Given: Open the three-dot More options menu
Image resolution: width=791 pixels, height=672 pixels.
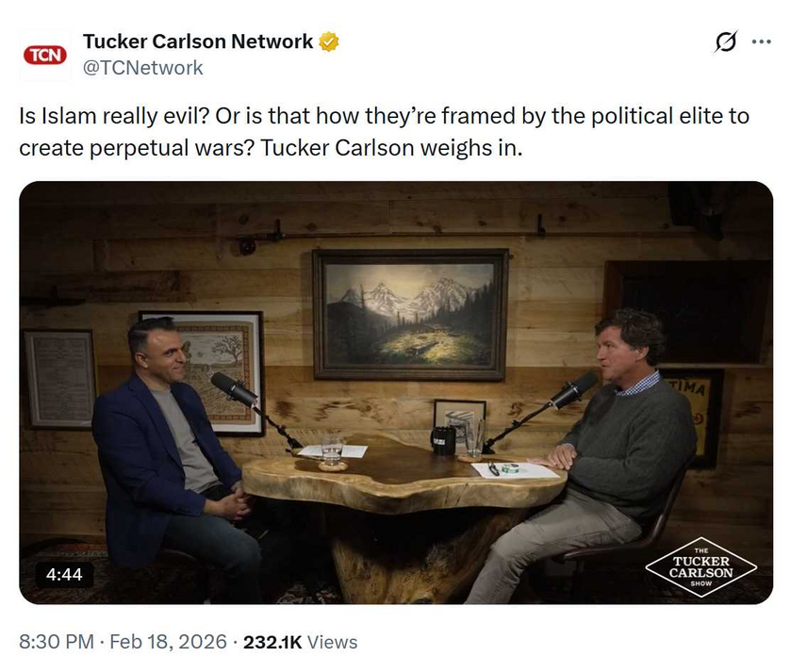Looking at the screenshot, I should point(761,42).
